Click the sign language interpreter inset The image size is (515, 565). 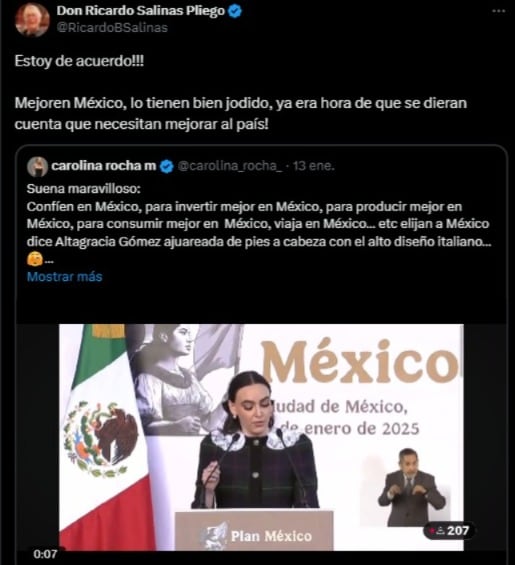(x=411, y=487)
